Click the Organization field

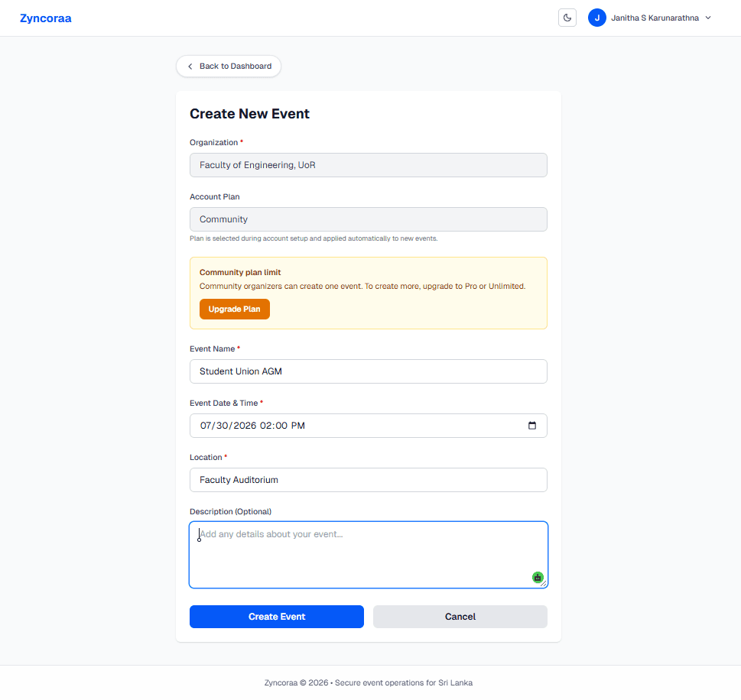tap(368, 165)
